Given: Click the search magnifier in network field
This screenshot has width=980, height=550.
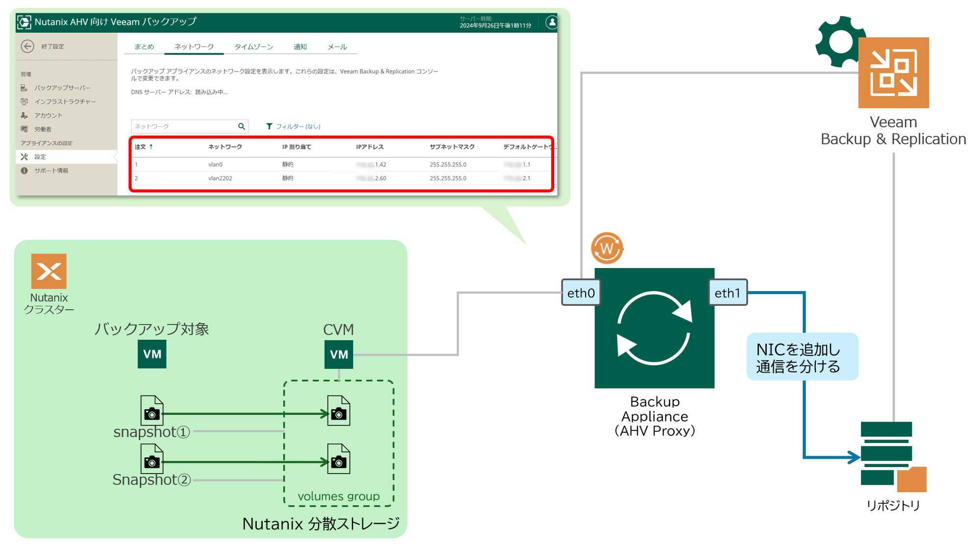Looking at the screenshot, I should pos(241,126).
